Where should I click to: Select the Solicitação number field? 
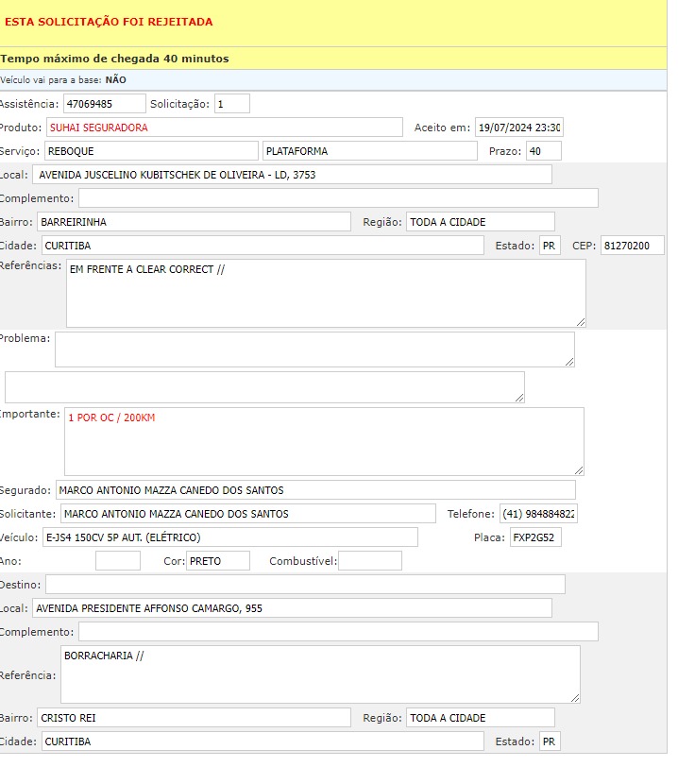coord(232,104)
